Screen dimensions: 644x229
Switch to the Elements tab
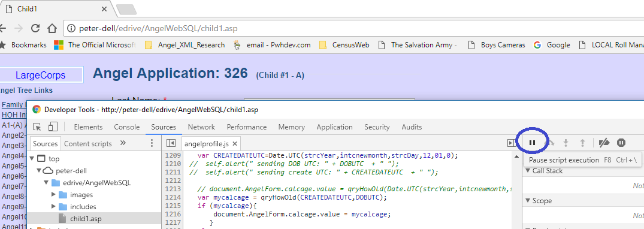click(88, 127)
